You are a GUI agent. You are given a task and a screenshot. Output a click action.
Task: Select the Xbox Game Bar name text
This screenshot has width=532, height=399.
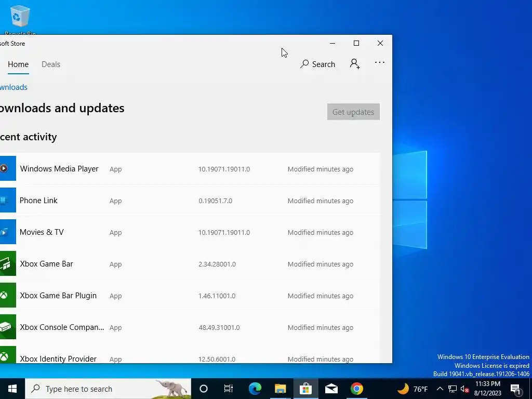tap(46, 263)
